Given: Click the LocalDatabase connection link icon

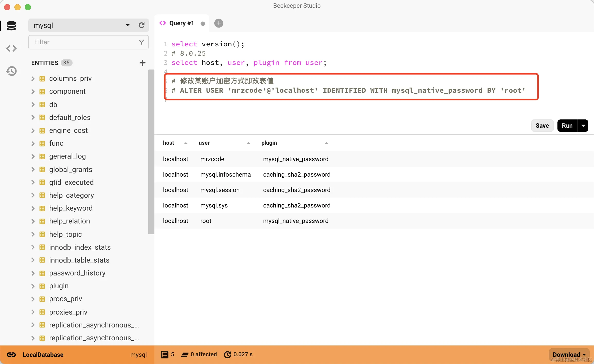Looking at the screenshot, I should 11,355.
